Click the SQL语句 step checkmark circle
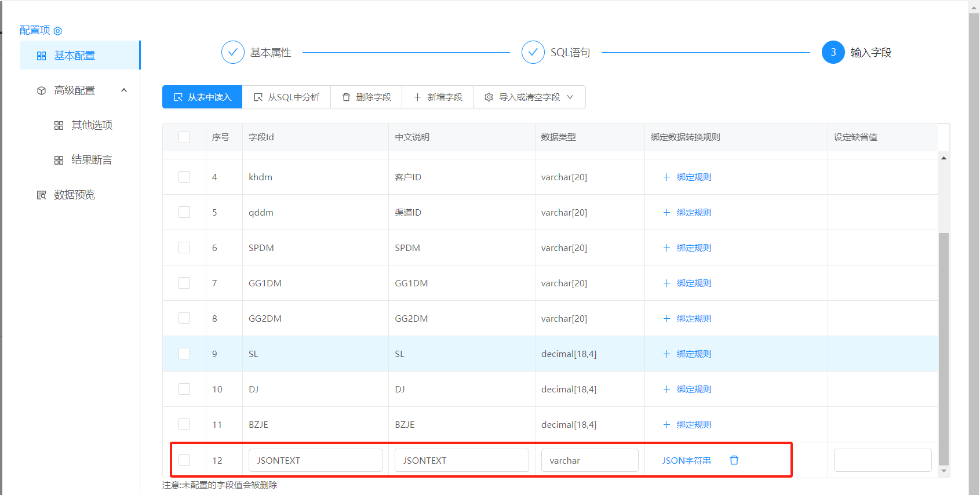 [533, 52]
